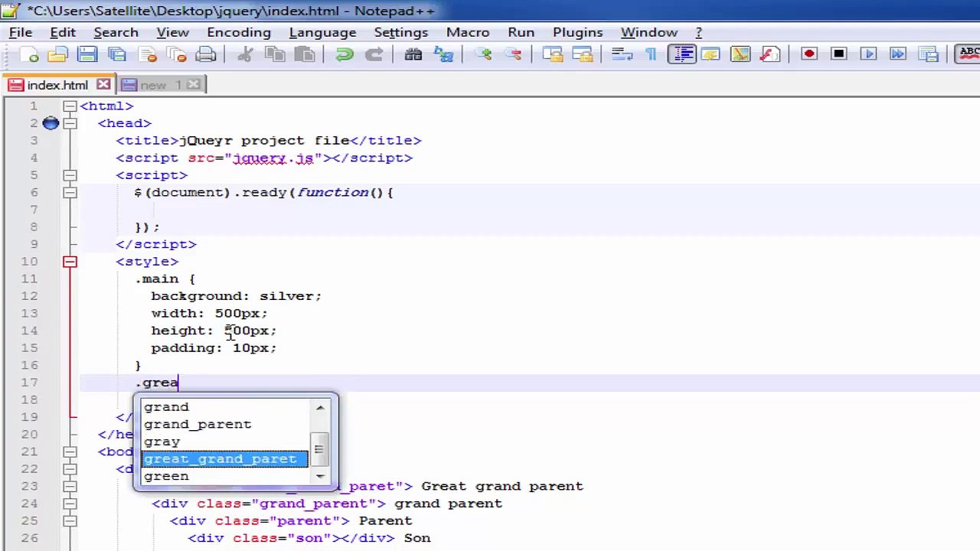Toggle the highlighted indent guide icon
980x551 pixels.
pos(681,54)
